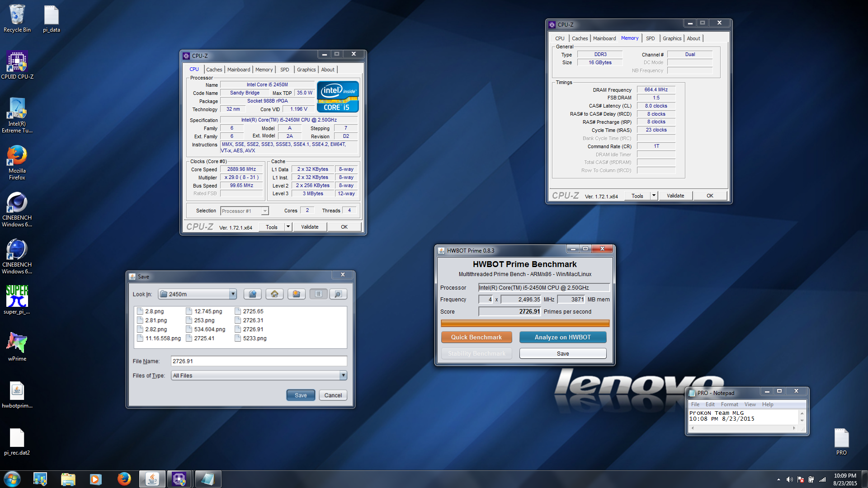The width and height of the screenshot is (868, 488).
Task: Click the File Name input field
Action: pos(259,361)
